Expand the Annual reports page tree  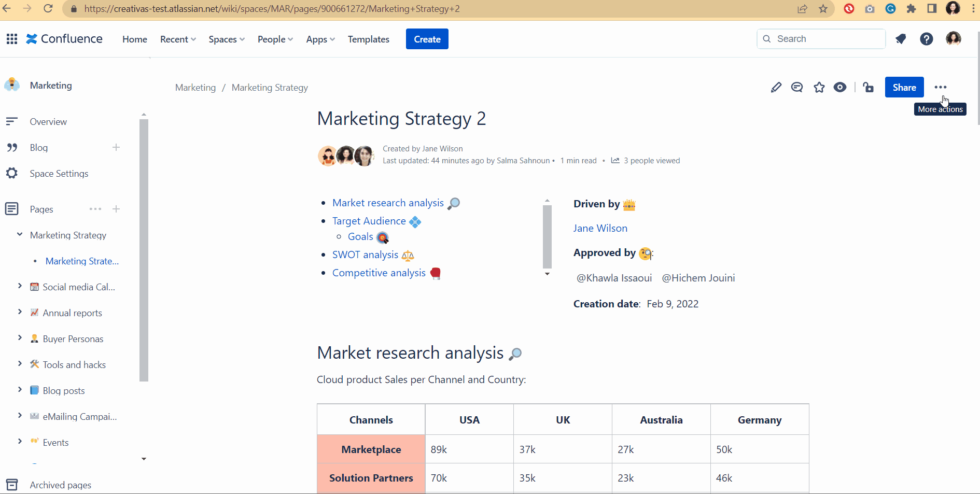pos(20,313)
